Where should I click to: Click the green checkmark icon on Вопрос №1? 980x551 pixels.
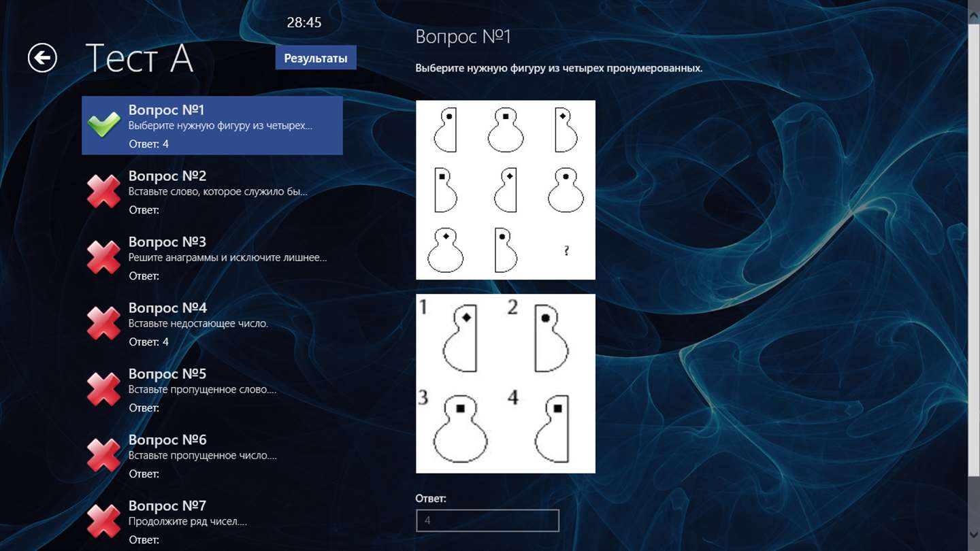103,124
